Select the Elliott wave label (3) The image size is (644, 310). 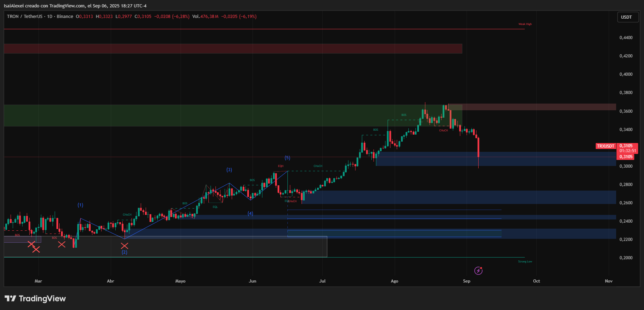coord(229,170)
